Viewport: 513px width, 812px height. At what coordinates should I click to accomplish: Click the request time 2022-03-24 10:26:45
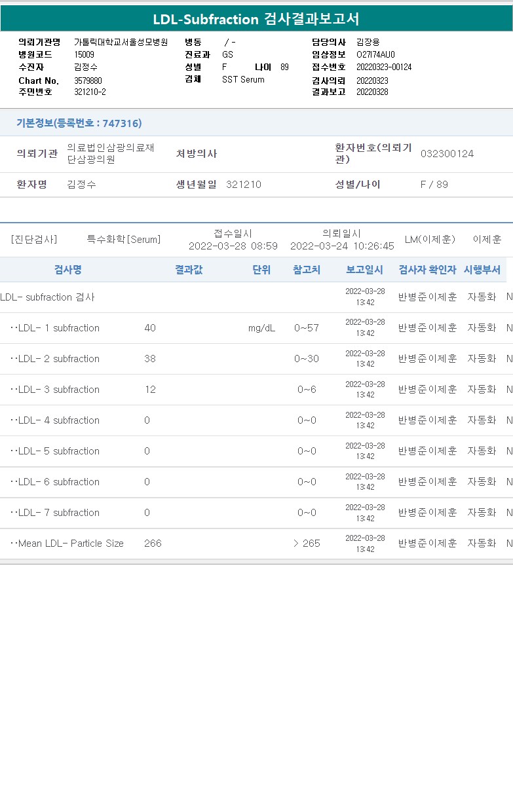[x=342, y=246]
